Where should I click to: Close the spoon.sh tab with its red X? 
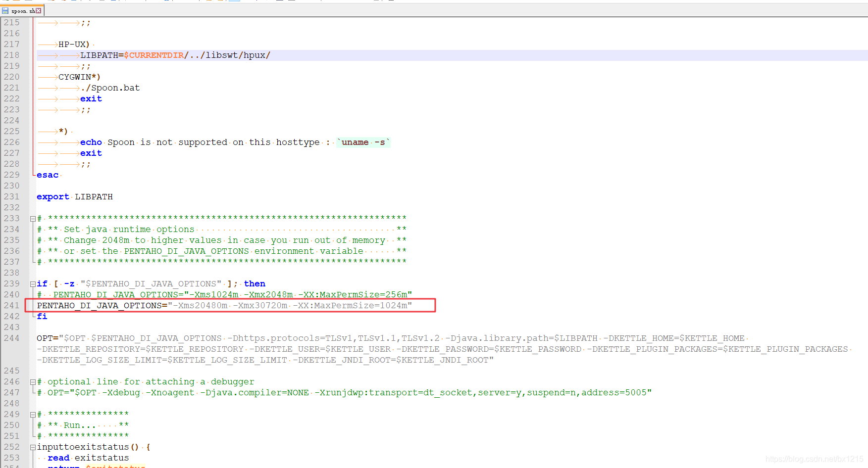point(39,10)
